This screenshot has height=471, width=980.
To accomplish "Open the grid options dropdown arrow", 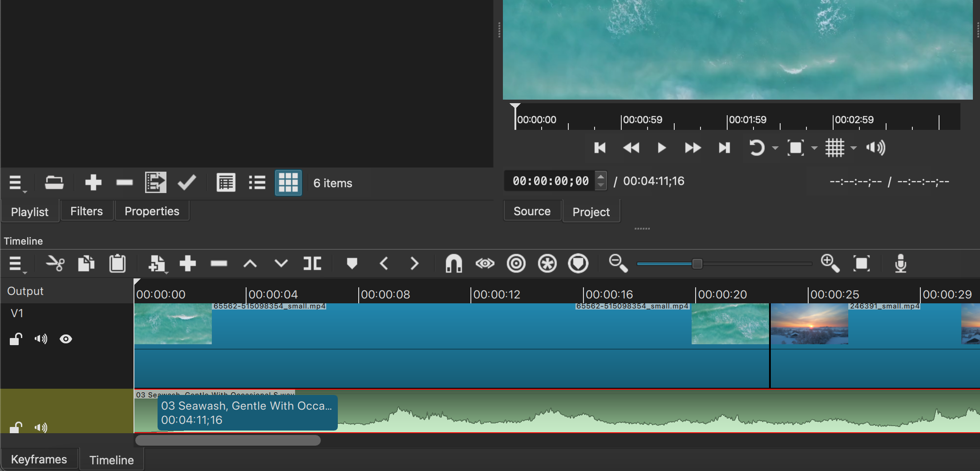I will point(854,148).
